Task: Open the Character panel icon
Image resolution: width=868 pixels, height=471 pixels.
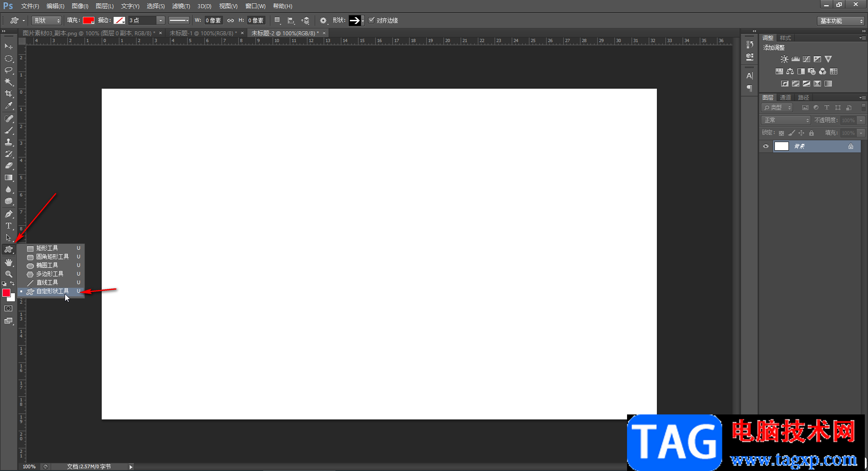Action: coord(750,76)
